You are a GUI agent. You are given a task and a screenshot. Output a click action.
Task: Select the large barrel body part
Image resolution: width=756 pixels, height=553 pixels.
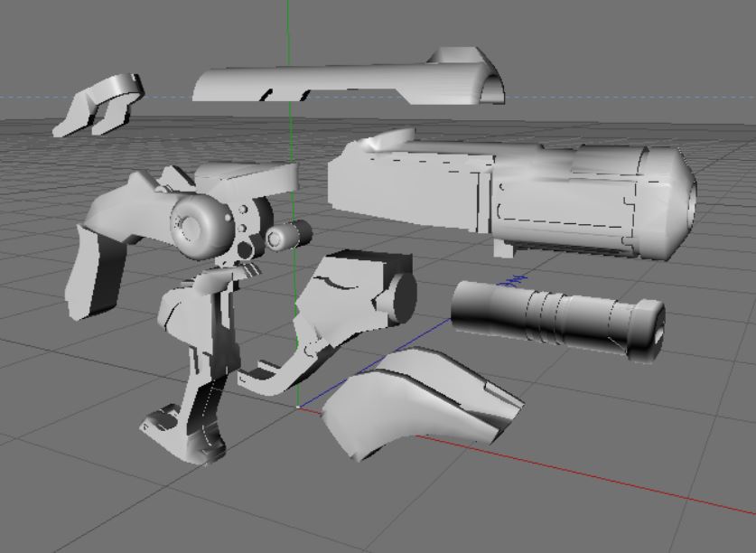pos(512,193)
